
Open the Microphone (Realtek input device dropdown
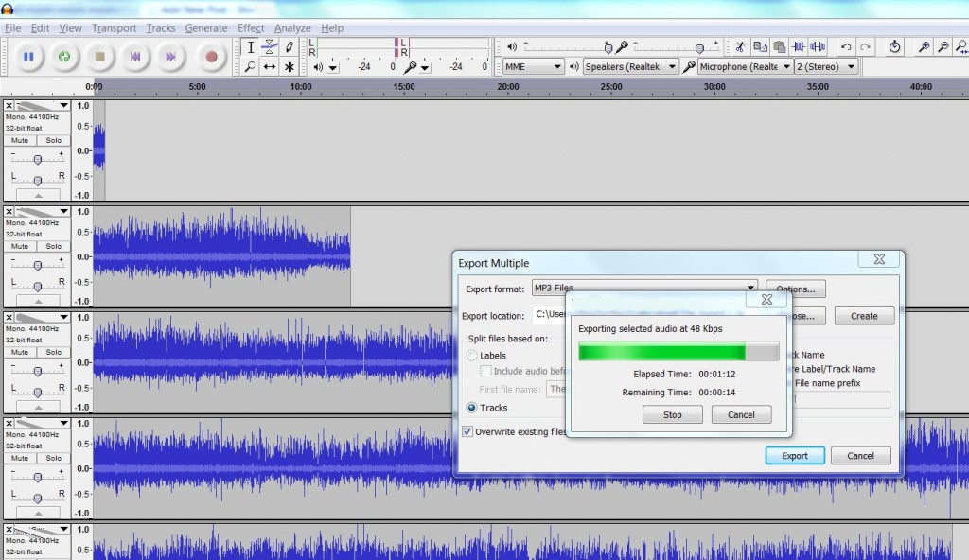point(746,67)
